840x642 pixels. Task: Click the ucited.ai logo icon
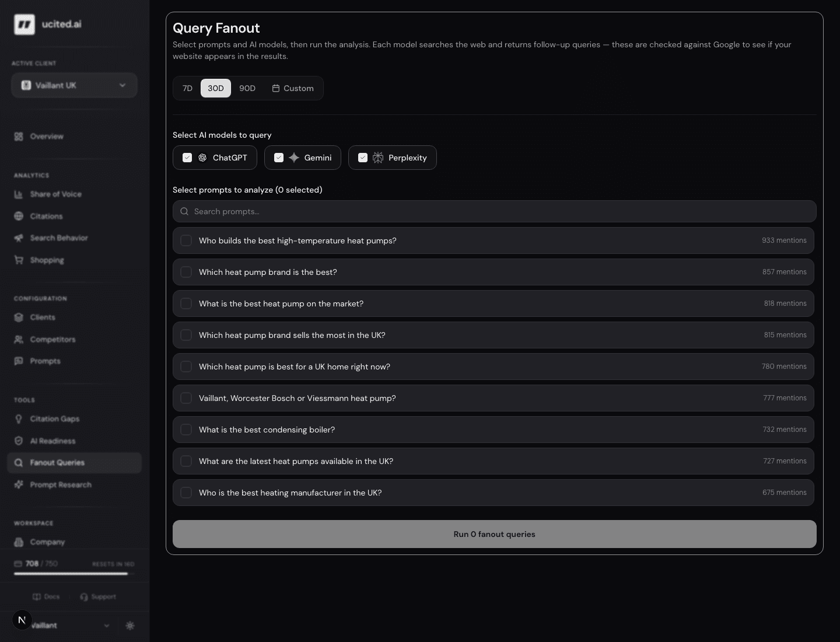(24, 25)
